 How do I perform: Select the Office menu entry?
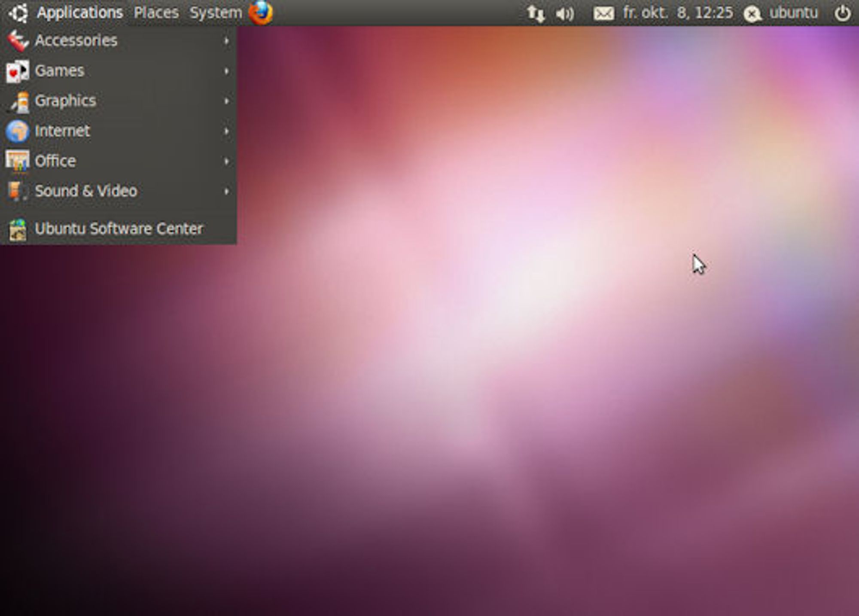[x=118, y=161]
